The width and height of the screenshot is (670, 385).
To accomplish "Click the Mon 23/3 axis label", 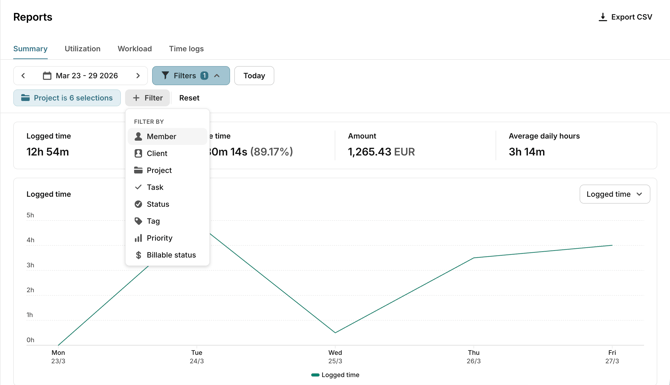I will coord(58,357).
